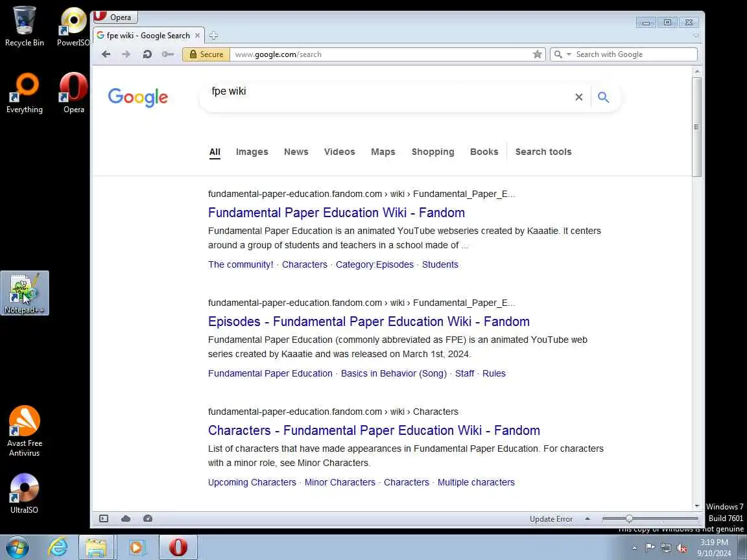Screen dimensions: 747x560
Task: Click the Google logo
Action: [137, 98]
